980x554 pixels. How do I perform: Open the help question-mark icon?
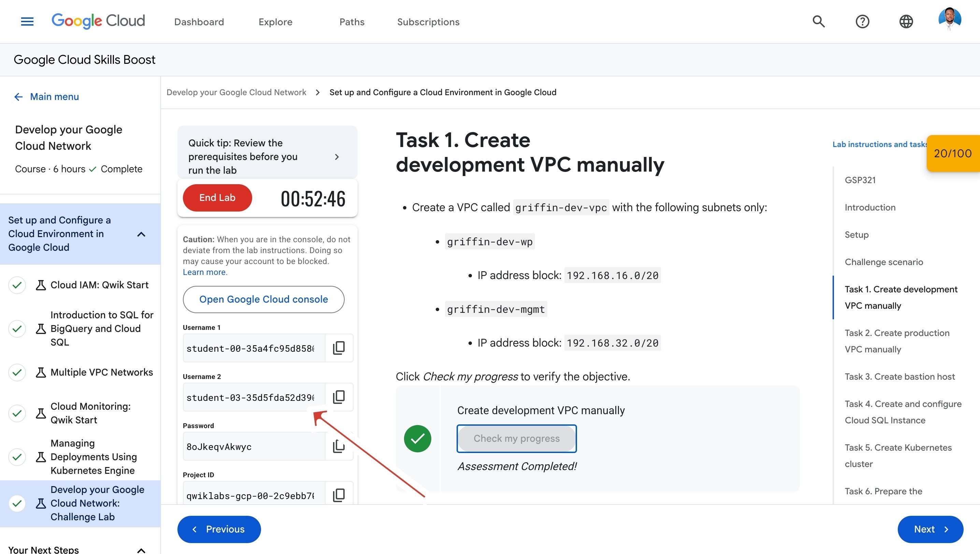862,21
